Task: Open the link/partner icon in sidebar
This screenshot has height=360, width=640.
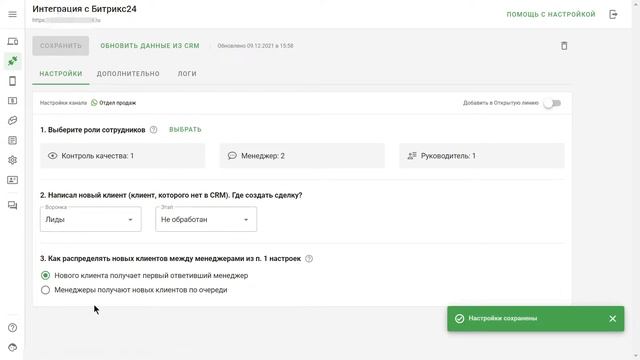Action: 13,120
